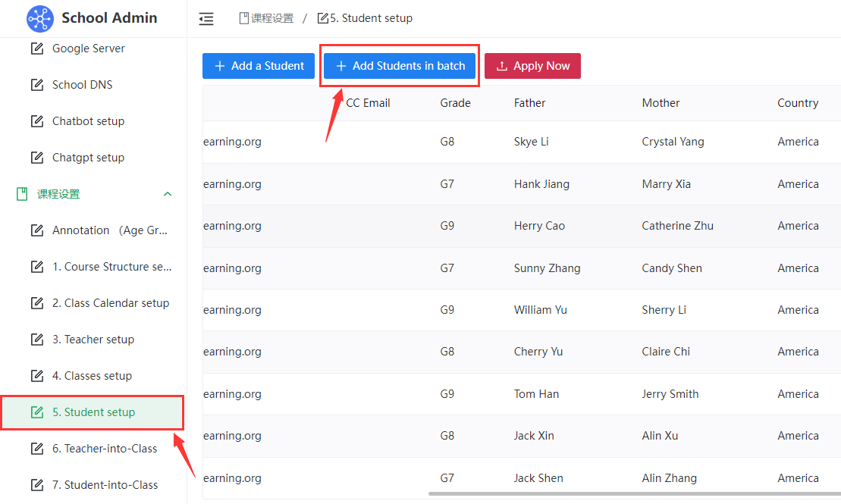Click the edit icon beside School DNS
The height and width of the screenshot is (504, 841).
coord(36,85)
